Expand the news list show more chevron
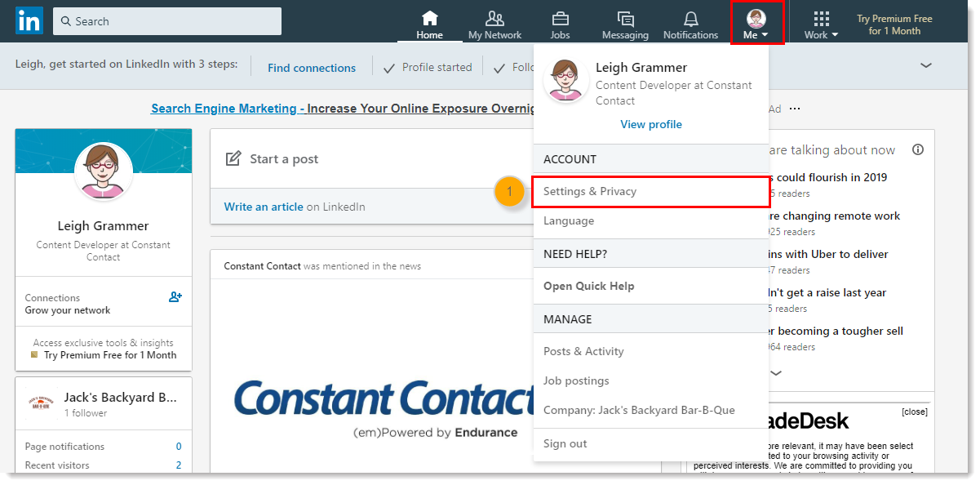Viewport: 980px width, 485px height. pos(776,372)
